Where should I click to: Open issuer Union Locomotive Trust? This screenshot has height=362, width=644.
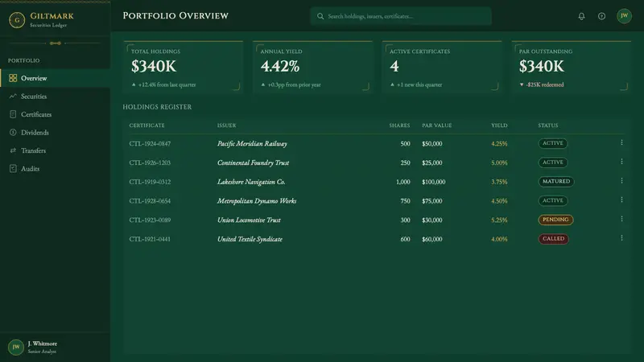249,220
